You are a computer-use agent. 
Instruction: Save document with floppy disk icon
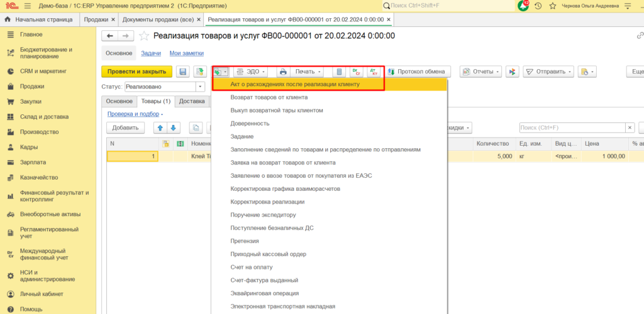[x=183, y=72]
